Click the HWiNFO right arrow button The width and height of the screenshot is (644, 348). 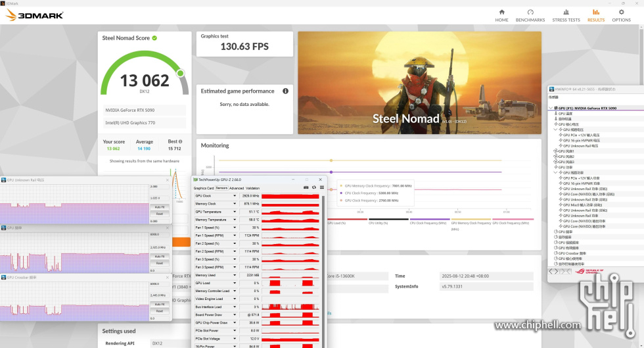557,271
